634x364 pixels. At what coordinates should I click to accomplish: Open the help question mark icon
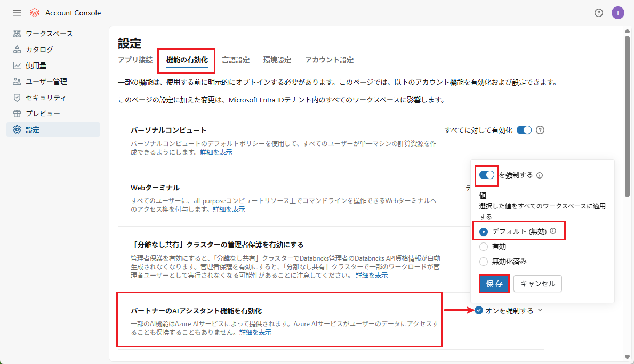coord(599,13)
